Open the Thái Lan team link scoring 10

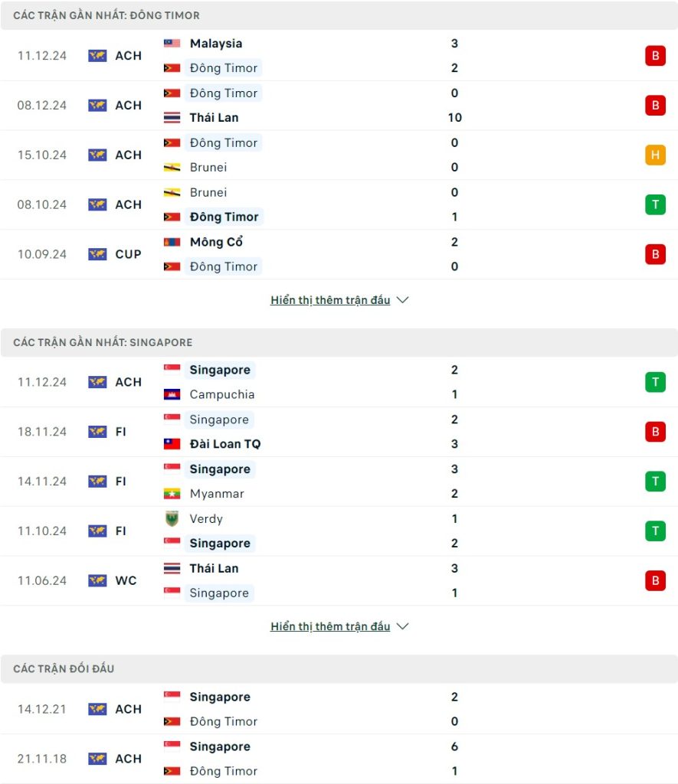click(x=214, y=118)
